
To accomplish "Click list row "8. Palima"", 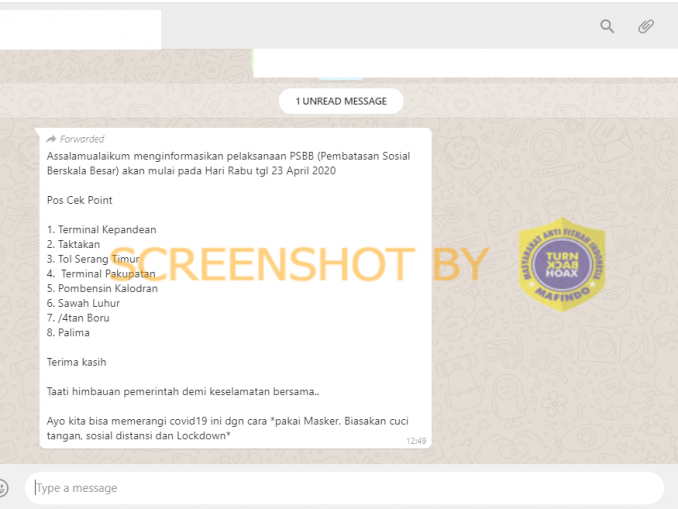I will coord(68,333).
